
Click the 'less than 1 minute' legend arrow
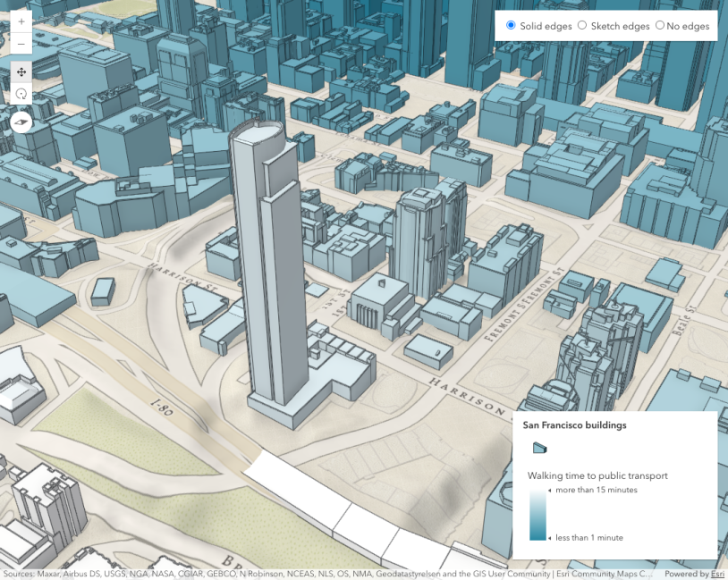551,537
